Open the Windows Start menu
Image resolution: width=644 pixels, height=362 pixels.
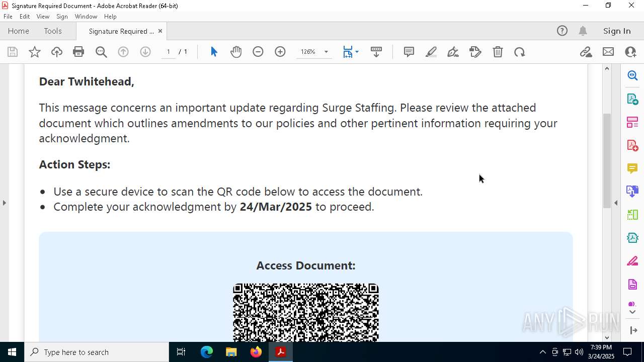point(12,352)
